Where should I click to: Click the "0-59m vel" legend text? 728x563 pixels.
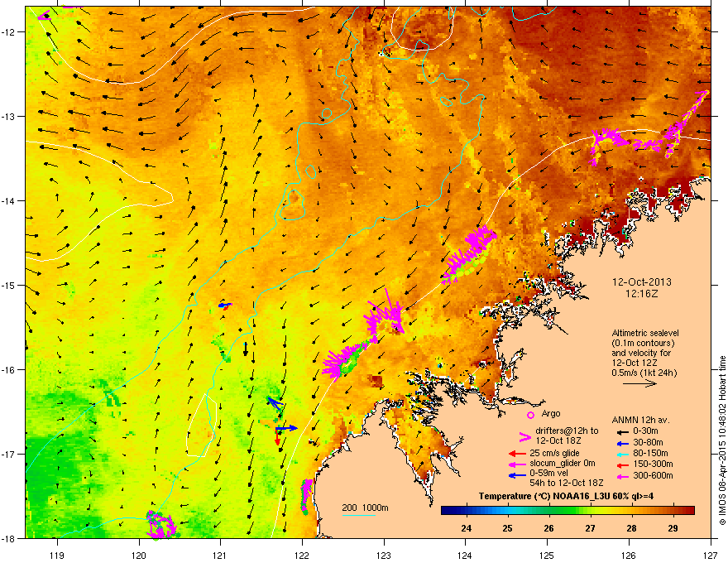point(548,473)
